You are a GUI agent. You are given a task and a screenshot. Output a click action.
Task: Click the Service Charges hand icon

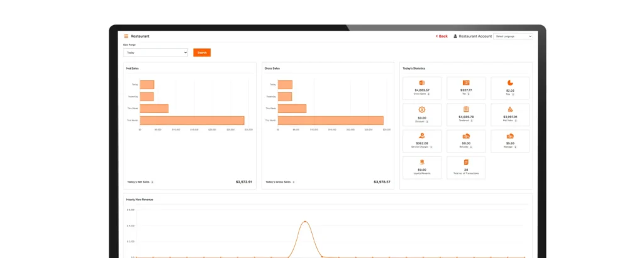(x=422, y=136)
